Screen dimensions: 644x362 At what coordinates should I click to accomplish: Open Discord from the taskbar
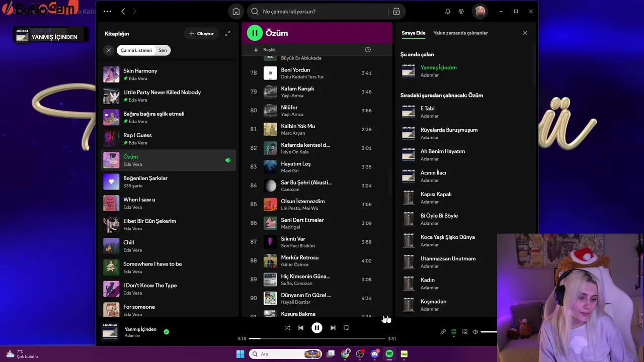[374, 354]
